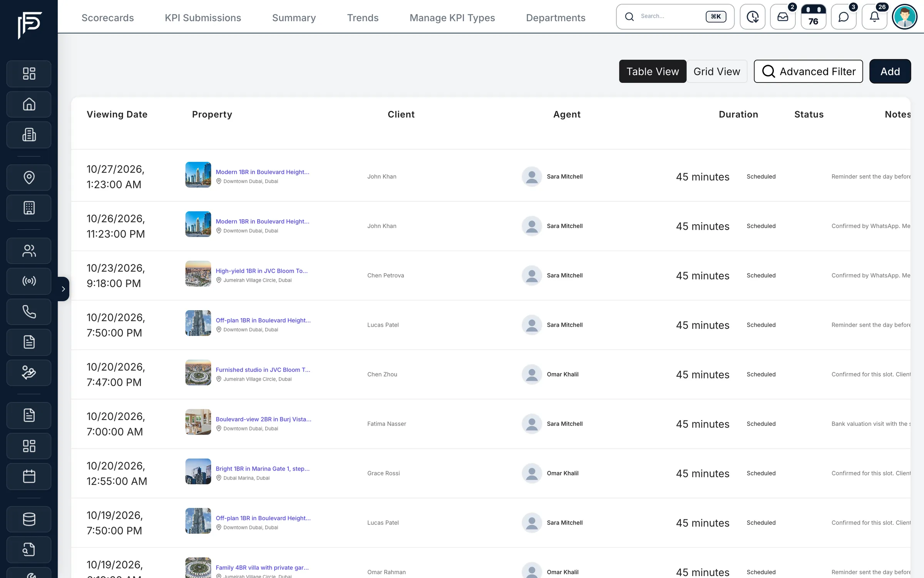The height and width of the screenshot is (578, 924).
Task: Go to the Trends tab
Action: coord(363,18)
